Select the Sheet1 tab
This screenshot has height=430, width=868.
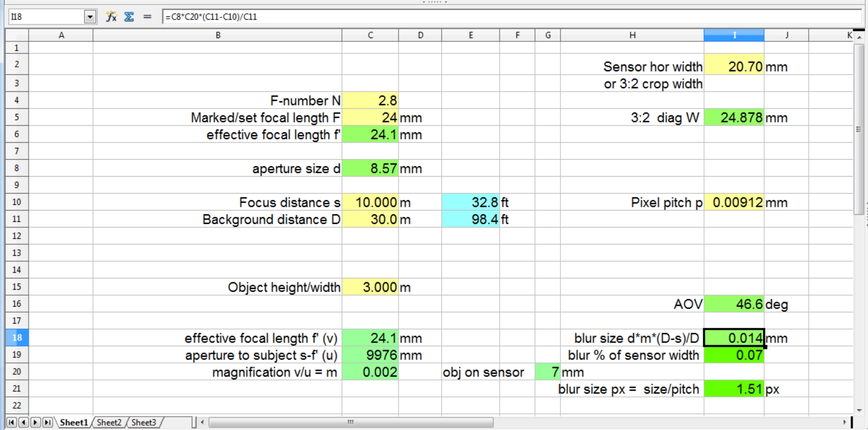74,422
